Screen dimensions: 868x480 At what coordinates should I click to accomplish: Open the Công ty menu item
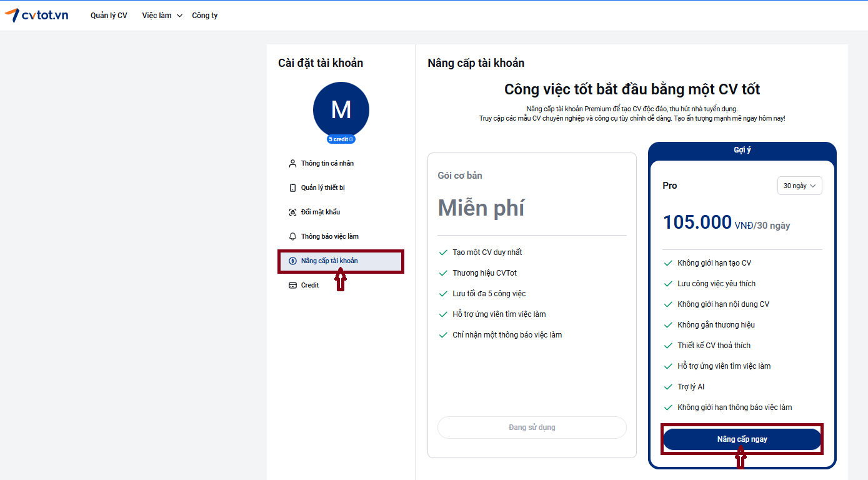pyautogui.click(x=204, y=16)
